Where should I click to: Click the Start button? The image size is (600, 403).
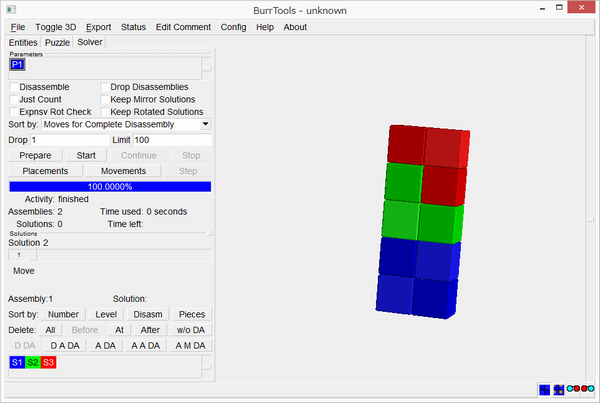coord(86,155)
